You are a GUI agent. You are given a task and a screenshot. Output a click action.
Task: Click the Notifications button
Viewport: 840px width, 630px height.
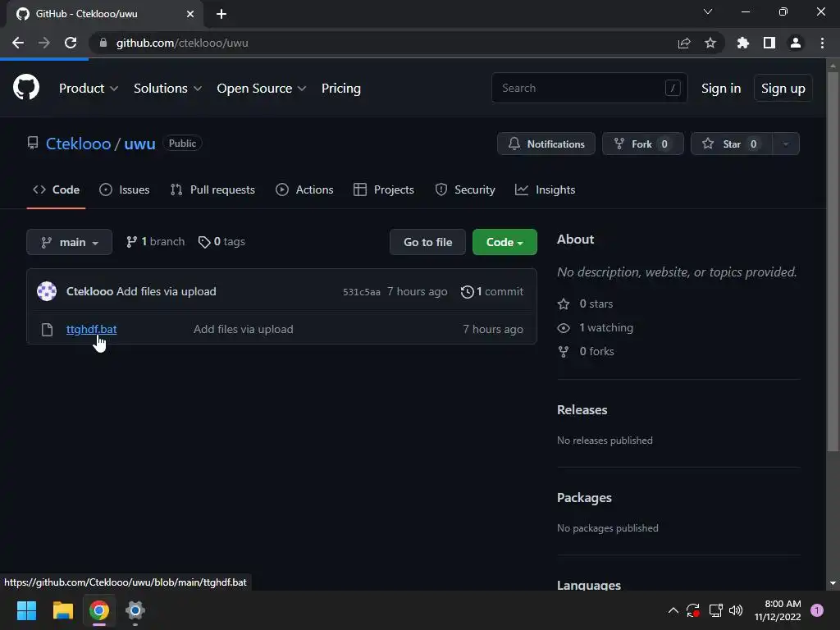click(x=546, y=144)
